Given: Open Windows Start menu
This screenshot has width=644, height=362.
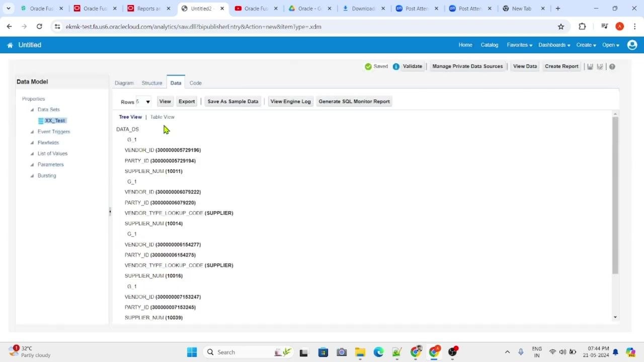Looking at the screenshot, I should tap(192, 352).
